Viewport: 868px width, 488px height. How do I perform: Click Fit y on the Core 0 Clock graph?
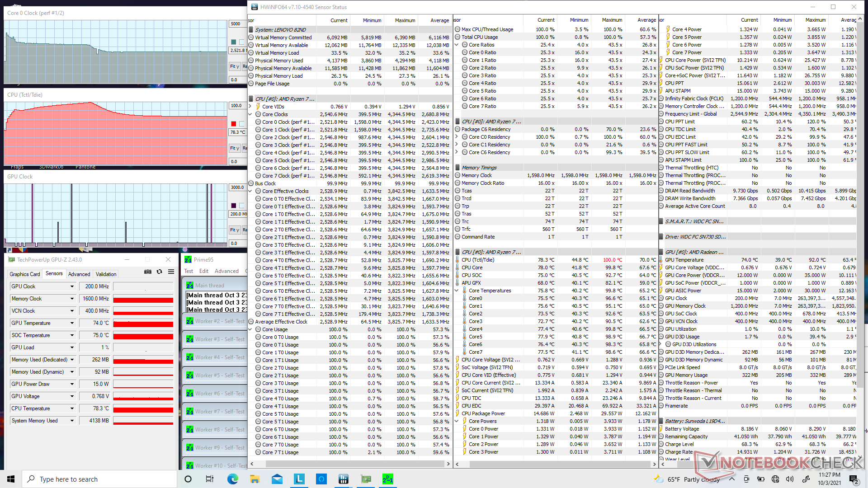coord(234,66)
